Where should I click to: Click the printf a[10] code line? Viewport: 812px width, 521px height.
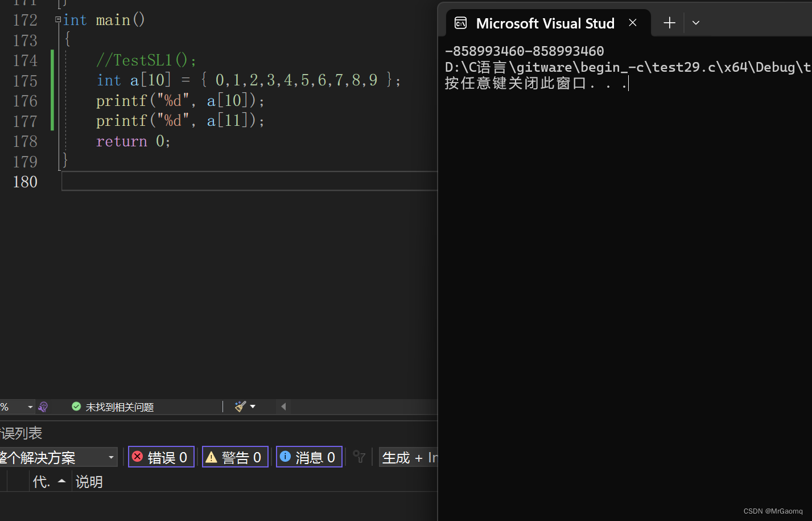pos(180,101)
